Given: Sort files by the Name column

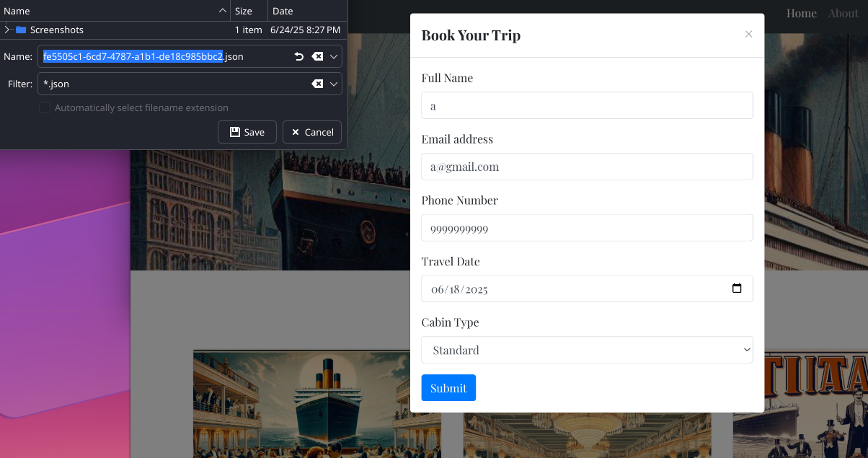Looking at the screenshot, I should click(x=115, y=11).
